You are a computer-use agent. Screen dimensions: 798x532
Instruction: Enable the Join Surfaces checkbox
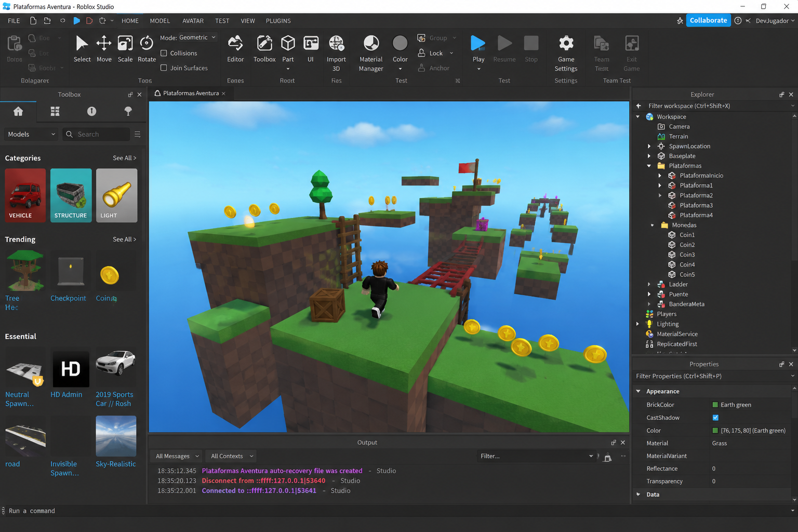pyautogui.click(x=164, y=68)
